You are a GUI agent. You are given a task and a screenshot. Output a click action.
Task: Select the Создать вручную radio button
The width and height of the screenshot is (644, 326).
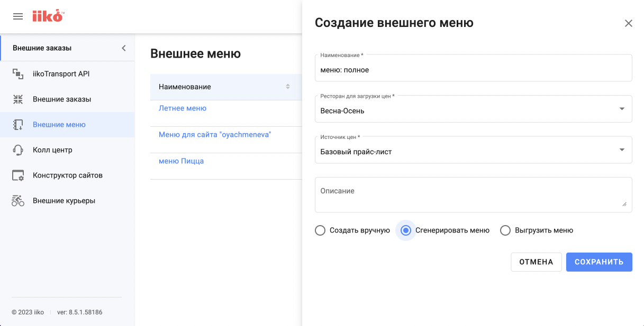pyautogui.click(x=320, y=230)
